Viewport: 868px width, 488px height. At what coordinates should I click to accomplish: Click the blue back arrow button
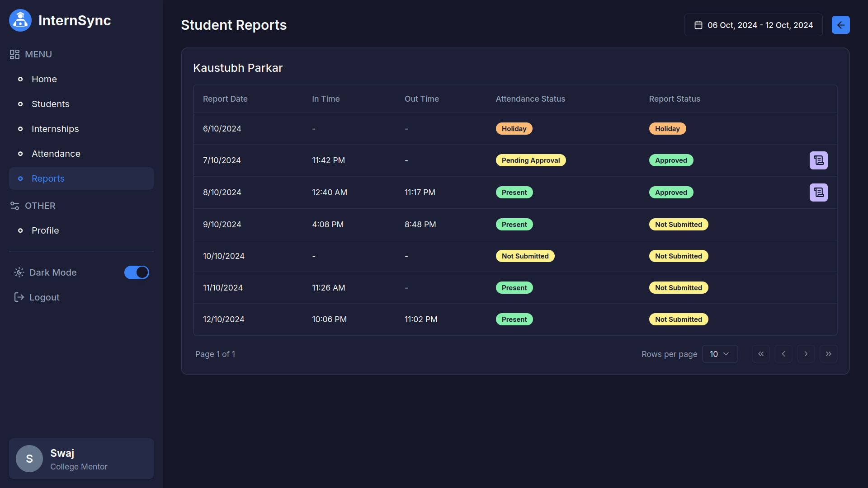[x=840, y=25]
